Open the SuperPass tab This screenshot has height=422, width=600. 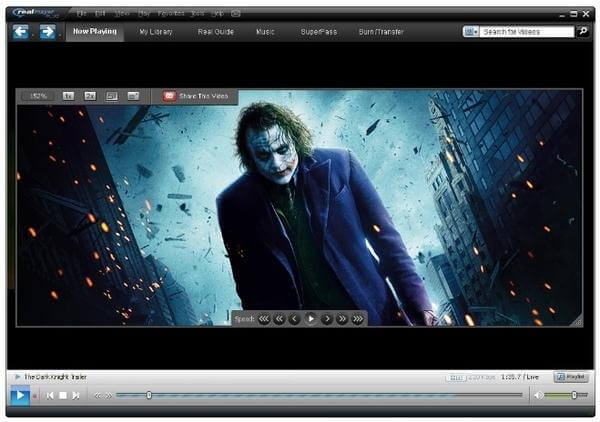[319, 32]
